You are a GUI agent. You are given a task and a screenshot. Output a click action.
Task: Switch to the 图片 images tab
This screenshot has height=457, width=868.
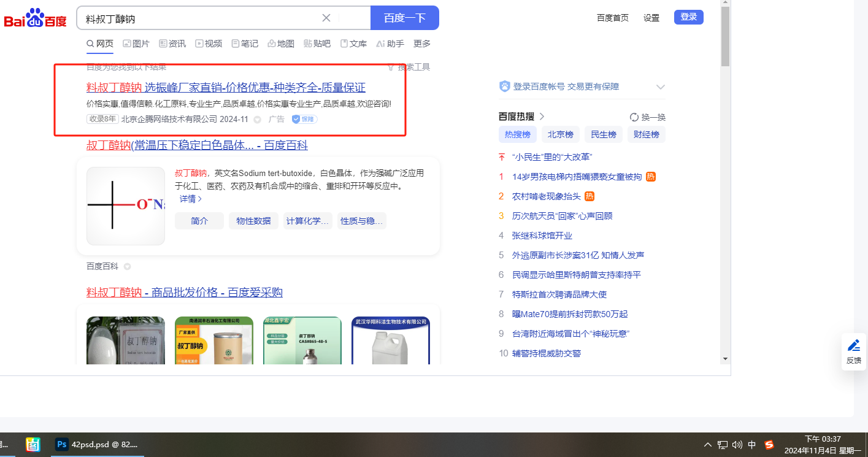coord(136,44)
